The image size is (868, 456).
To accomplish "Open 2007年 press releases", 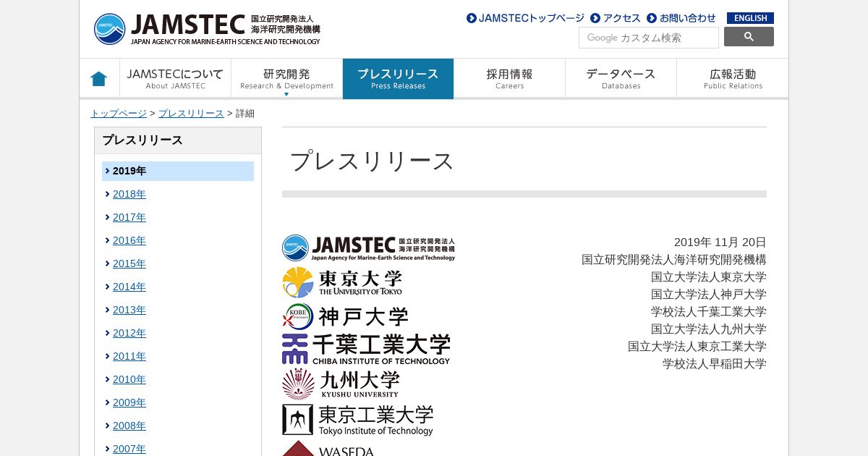I will (x=129, y=449).
